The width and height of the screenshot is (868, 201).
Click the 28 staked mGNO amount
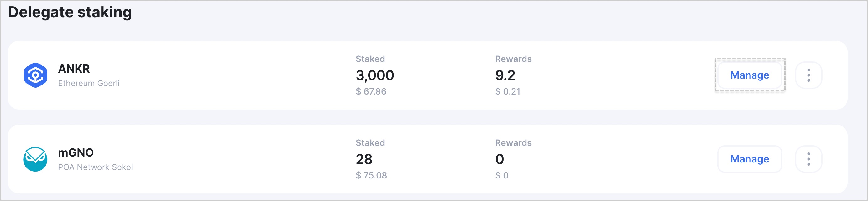click(364, 159)
